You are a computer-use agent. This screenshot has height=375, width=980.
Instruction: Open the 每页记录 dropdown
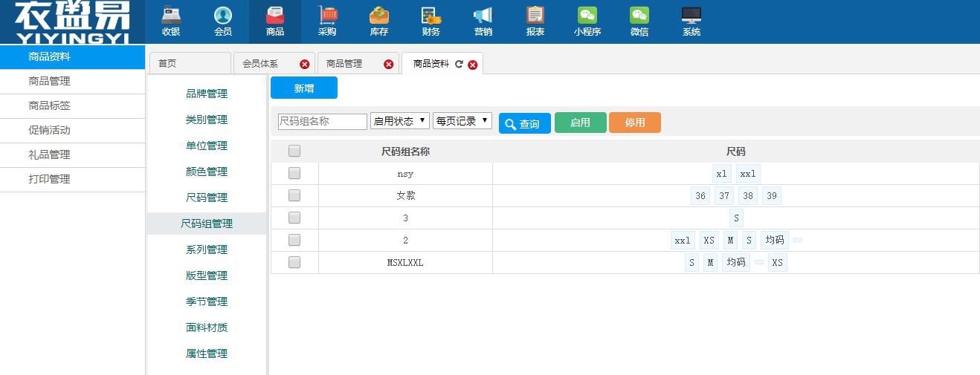tap(462, 121)
